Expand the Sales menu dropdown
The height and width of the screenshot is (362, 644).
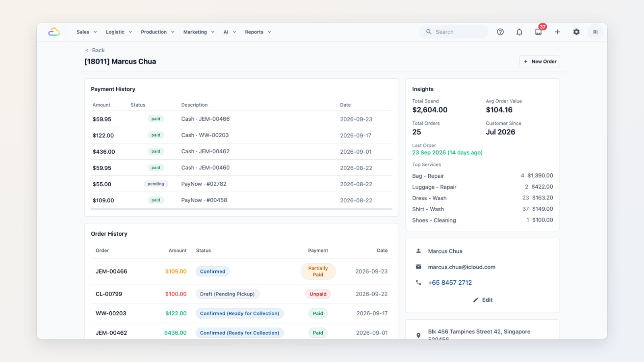click(87, 32)
